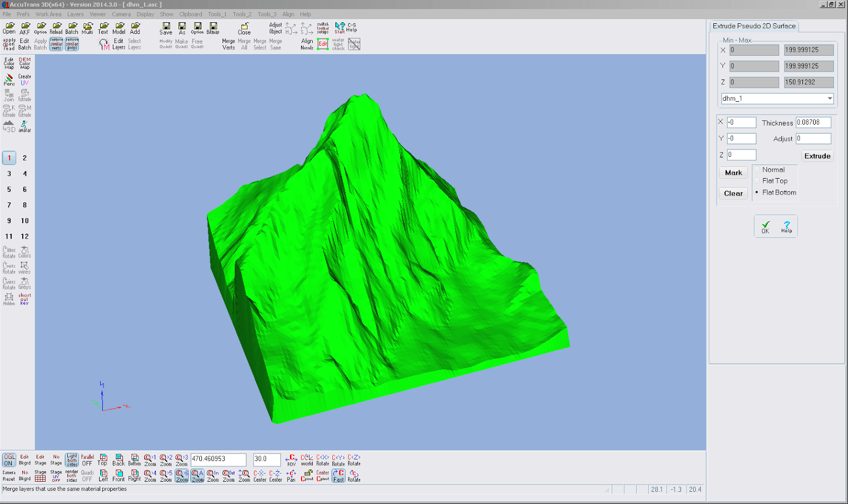Edit the FOV value field showing 30.0
The height and width of the screenshot is (504, 848).
pyautogui.click(x=267, y=459)
